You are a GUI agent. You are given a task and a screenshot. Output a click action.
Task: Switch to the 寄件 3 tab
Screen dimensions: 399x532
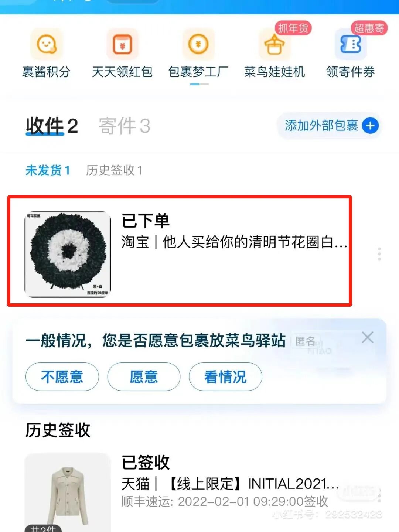coord(124,126)
